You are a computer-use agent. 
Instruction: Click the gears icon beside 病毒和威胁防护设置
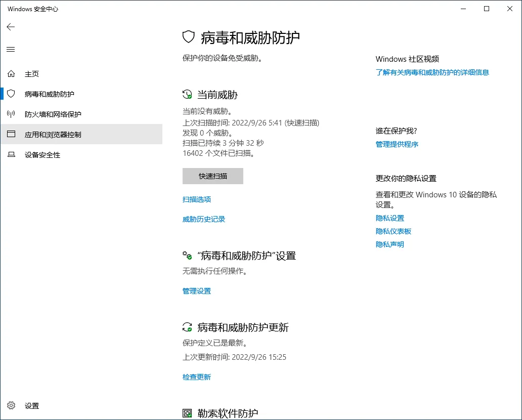tap(187, 256)
